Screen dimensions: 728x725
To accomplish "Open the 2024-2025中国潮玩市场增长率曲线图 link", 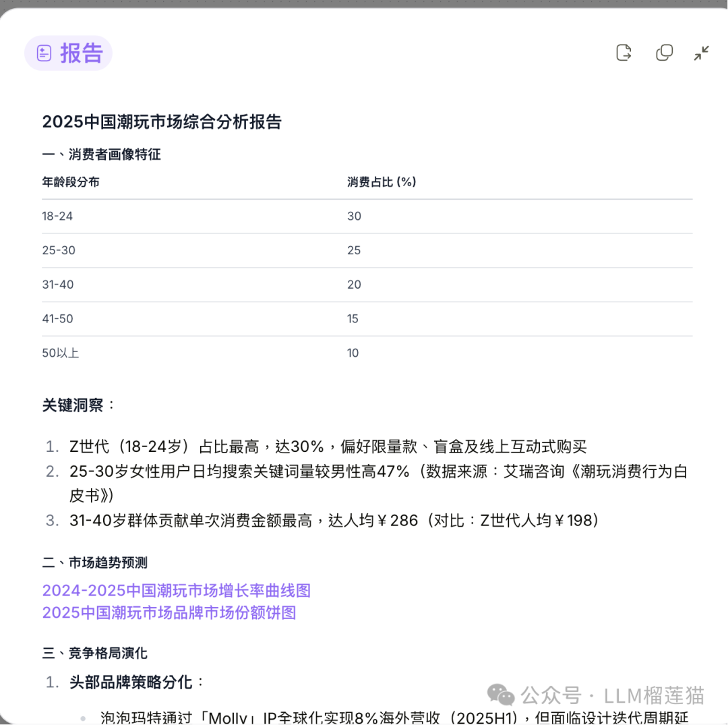I will 177,590.
